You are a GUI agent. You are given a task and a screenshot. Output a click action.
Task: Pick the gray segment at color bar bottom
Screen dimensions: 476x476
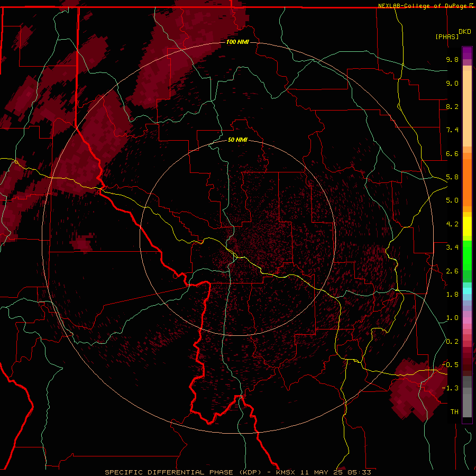tap(467, 397)
